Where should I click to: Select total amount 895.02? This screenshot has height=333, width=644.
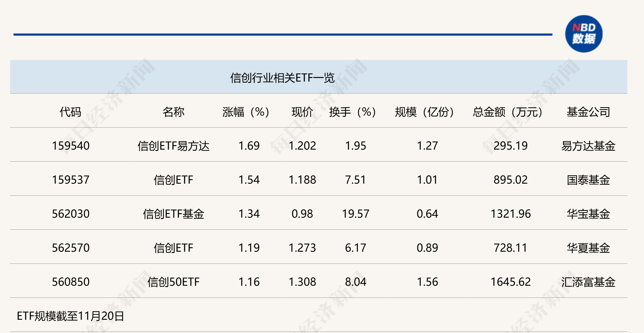pos(511,180)
